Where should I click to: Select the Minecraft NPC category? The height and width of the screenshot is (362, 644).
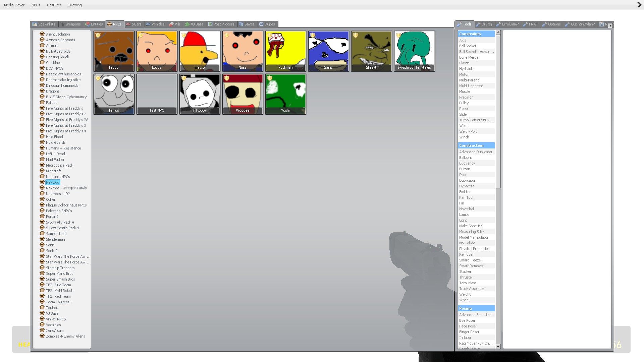click(x=54, y=171)
